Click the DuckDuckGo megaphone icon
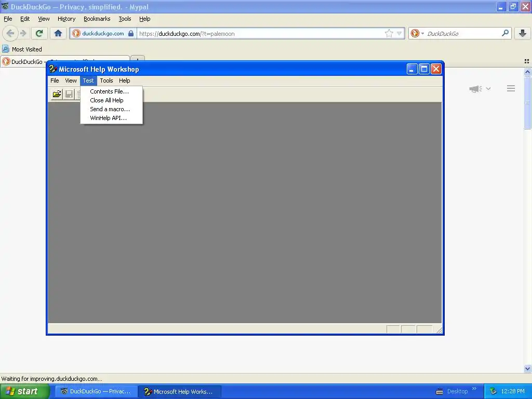This screenshot has width=532, height=399. click(475, 89)
